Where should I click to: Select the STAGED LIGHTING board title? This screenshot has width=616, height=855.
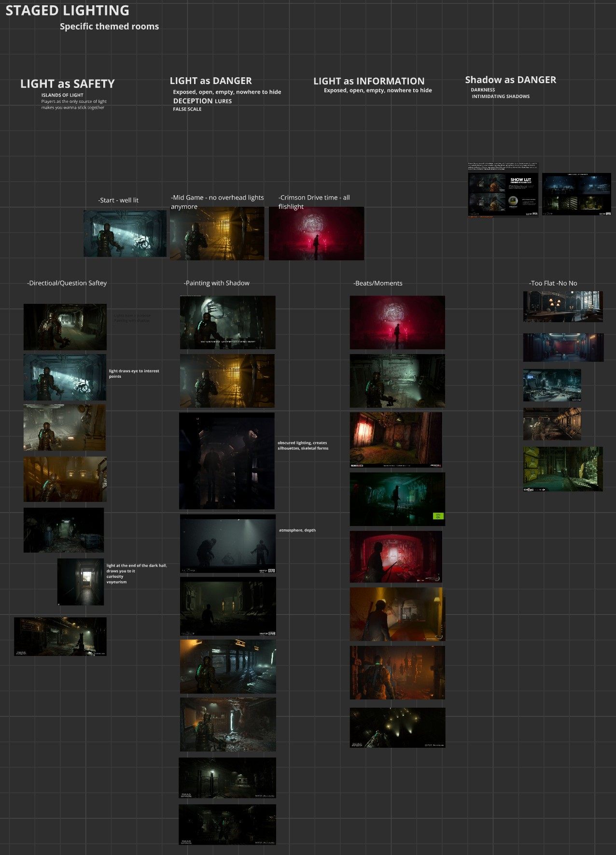(67, 11)
